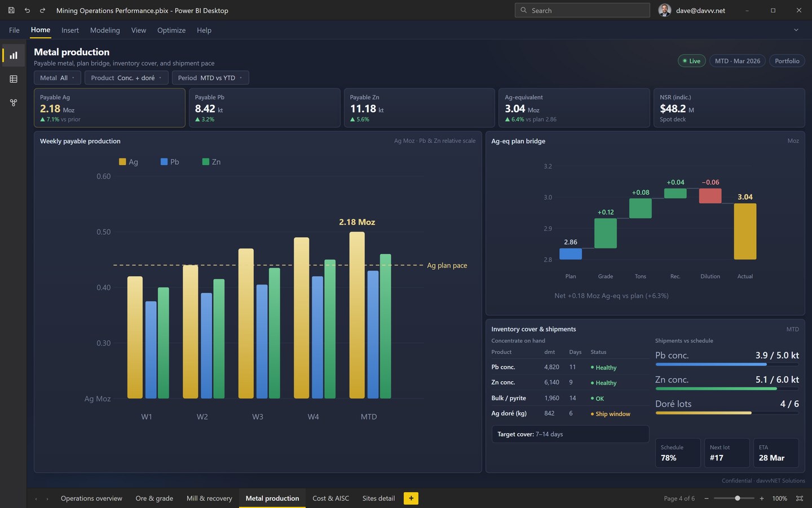Image resolution: width=812 pixels, height=508 pixels.
Task: Add a new page with plus button
Action: pos(411,498)
